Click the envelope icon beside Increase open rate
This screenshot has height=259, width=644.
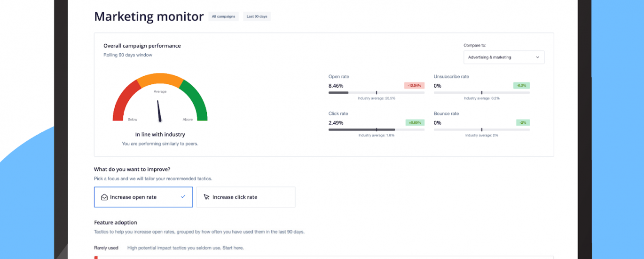click(104, 197)
